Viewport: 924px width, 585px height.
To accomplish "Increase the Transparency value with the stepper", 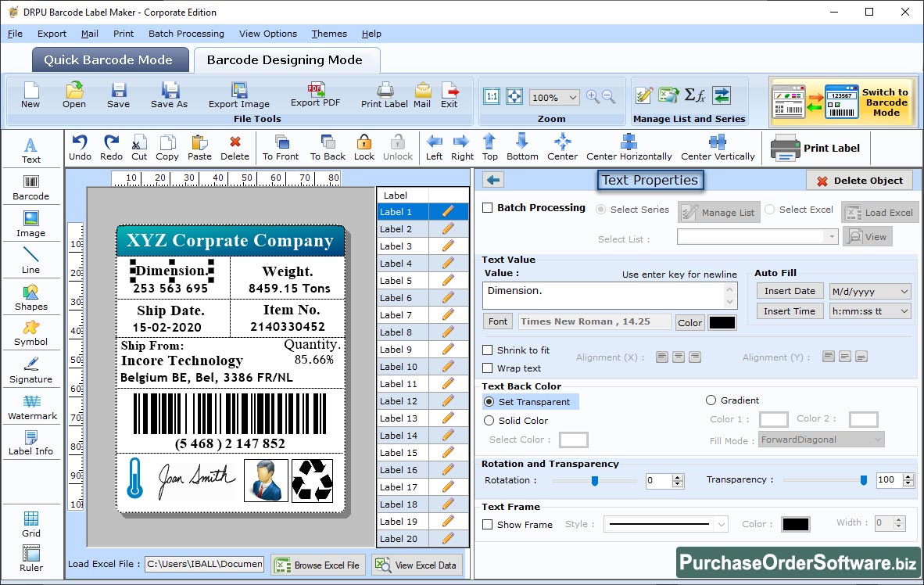I will (x=908, y=476).
